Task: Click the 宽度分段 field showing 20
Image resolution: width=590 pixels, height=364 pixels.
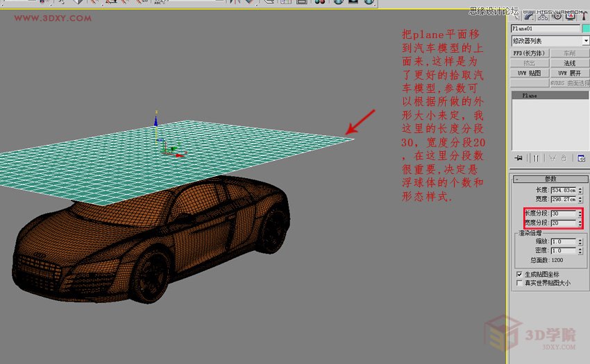Action: pos(564,223)
